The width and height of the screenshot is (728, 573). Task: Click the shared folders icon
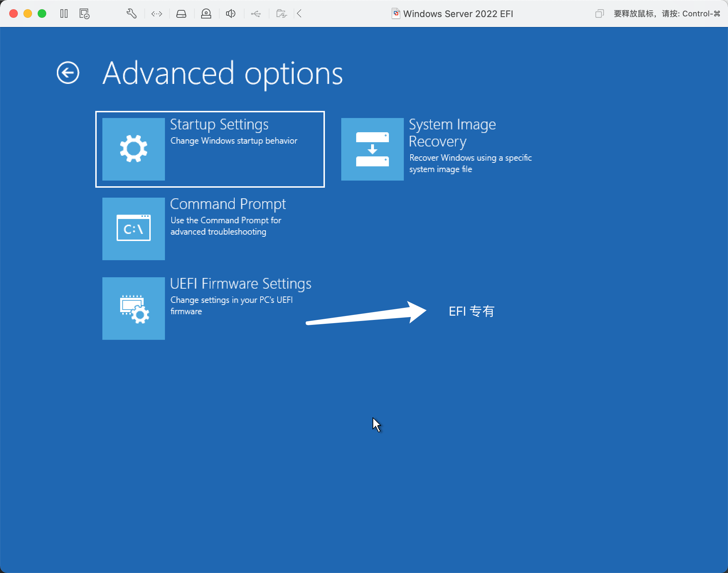pyautogui.click(x=282, y=14)
